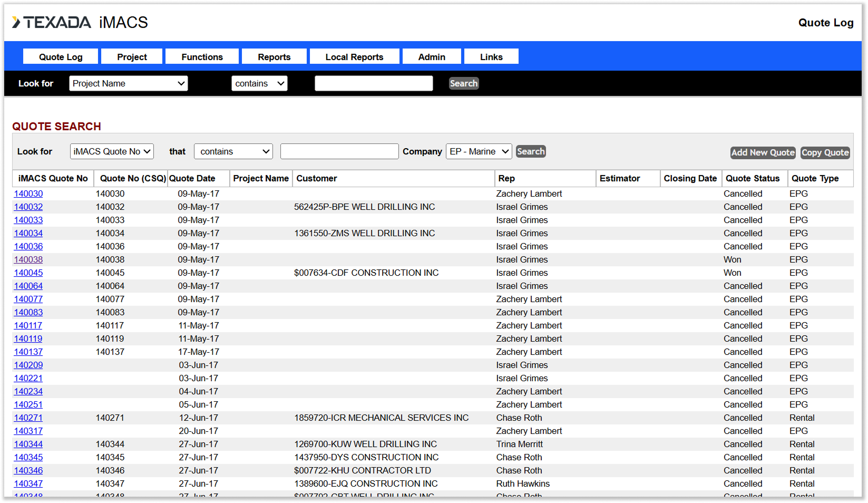The height and width of the screenshot is (503, 868).
Task: Open the Project menu
Action: 132,57
